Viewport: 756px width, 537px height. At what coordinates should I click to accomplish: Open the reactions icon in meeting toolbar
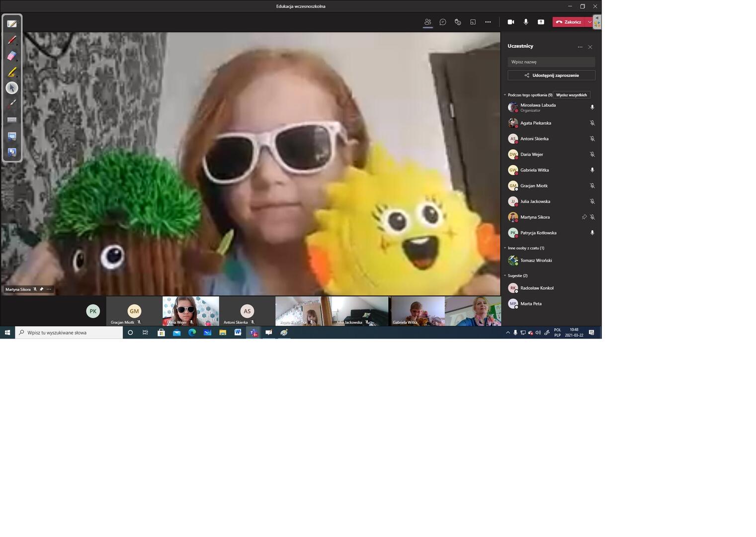[458, 22]
